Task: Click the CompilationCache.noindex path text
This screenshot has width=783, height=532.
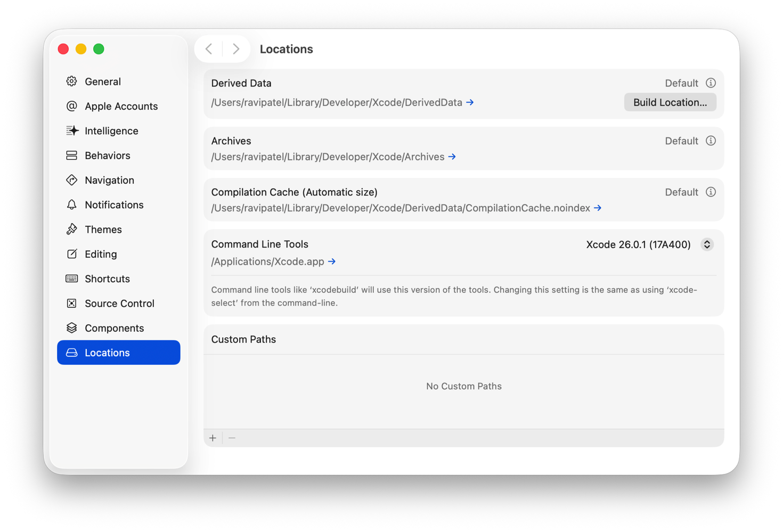Action: (x=401, y=208)
